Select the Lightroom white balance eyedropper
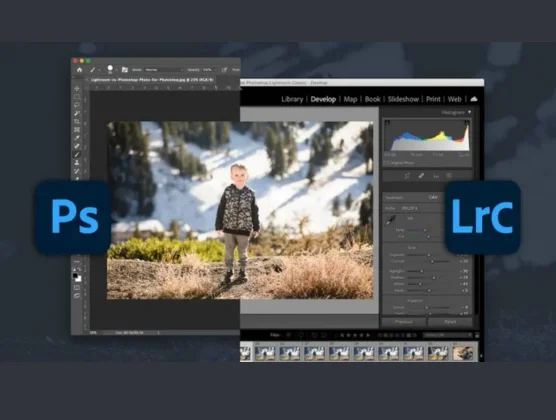Viewport: 556px width, 420px height. (391, 220)
